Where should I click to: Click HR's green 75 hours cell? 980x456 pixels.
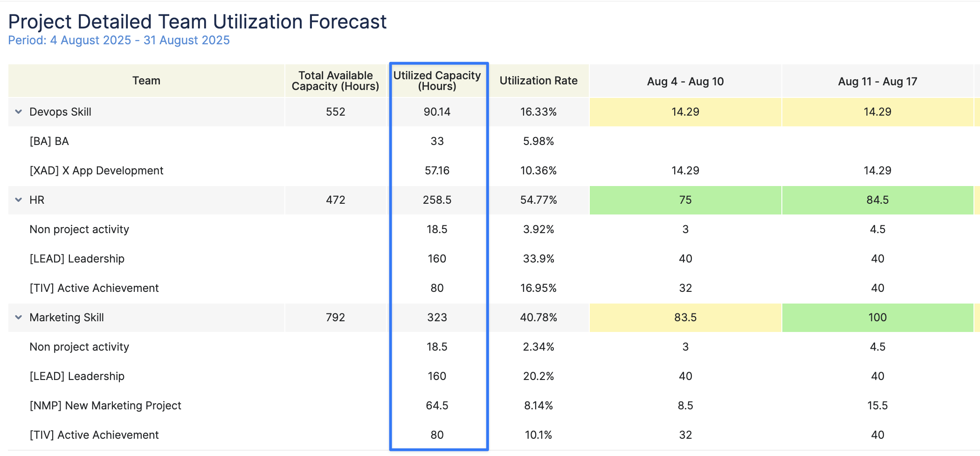(x=685, y=200)
